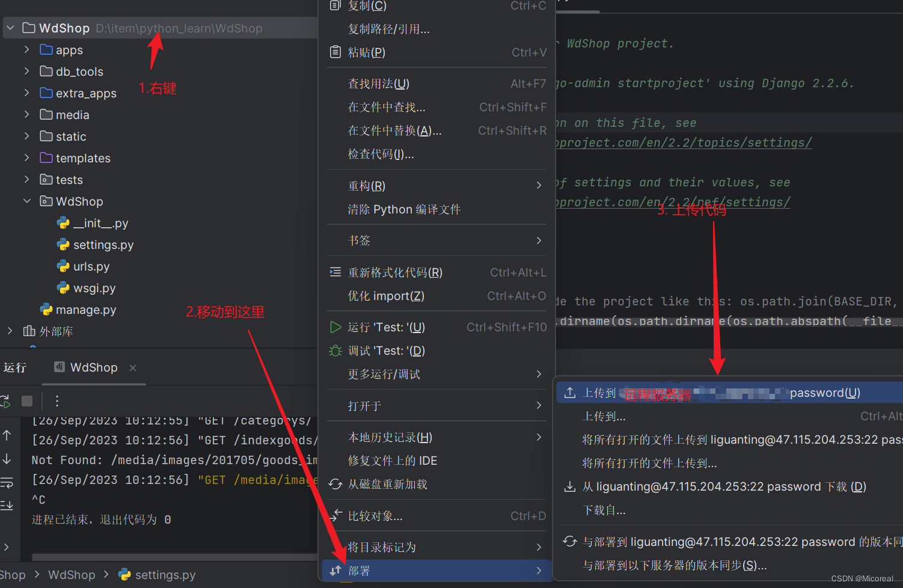
Task: Choose 修复文件上的 IDE entry
Action: (436, 461)
